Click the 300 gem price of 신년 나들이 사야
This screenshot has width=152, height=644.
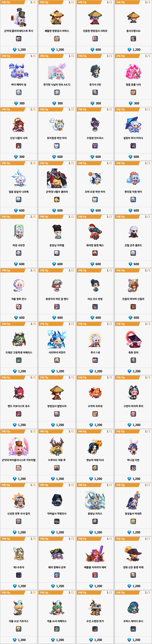[x=19, y=157]
